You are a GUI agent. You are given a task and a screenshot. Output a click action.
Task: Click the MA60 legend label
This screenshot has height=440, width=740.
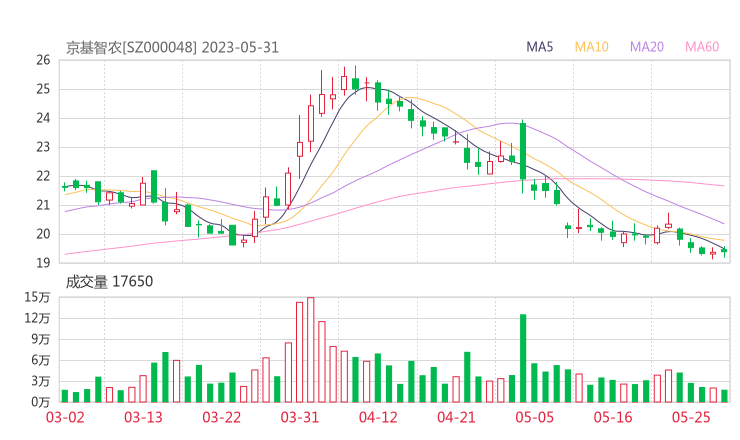[702, 47]
